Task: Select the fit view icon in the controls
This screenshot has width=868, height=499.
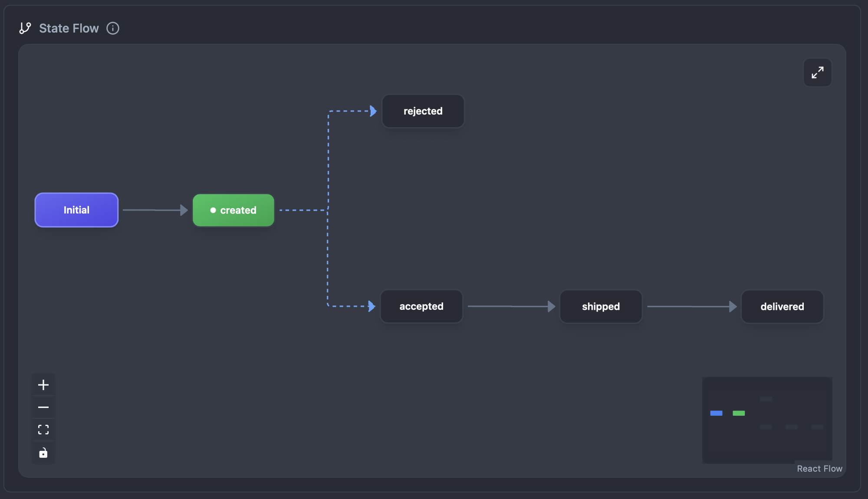Action: coord(43,430)
